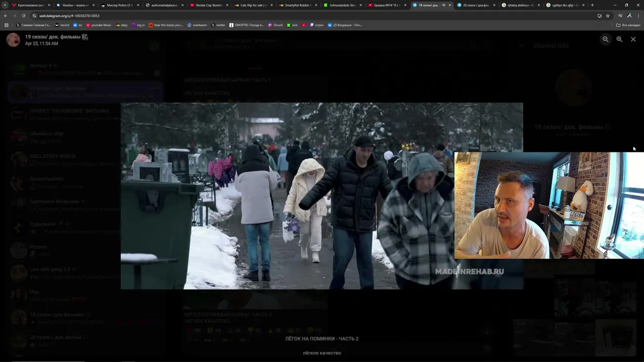
Task: Open the Главная X bookmark
Action: (33, 25)
